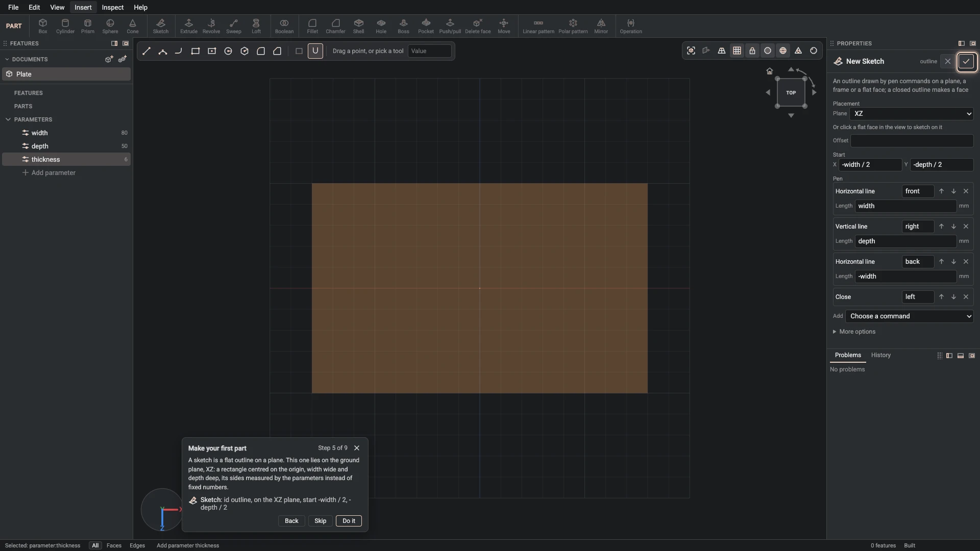Open the Boolean operation tool
This screenshot has height=551, width=980.
(284, 26)
